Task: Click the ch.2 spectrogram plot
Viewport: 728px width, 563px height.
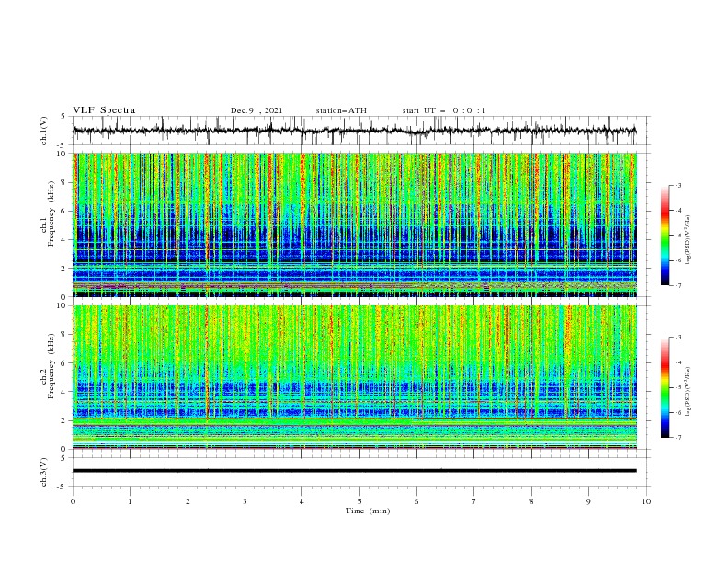Action: coord(355,377)
